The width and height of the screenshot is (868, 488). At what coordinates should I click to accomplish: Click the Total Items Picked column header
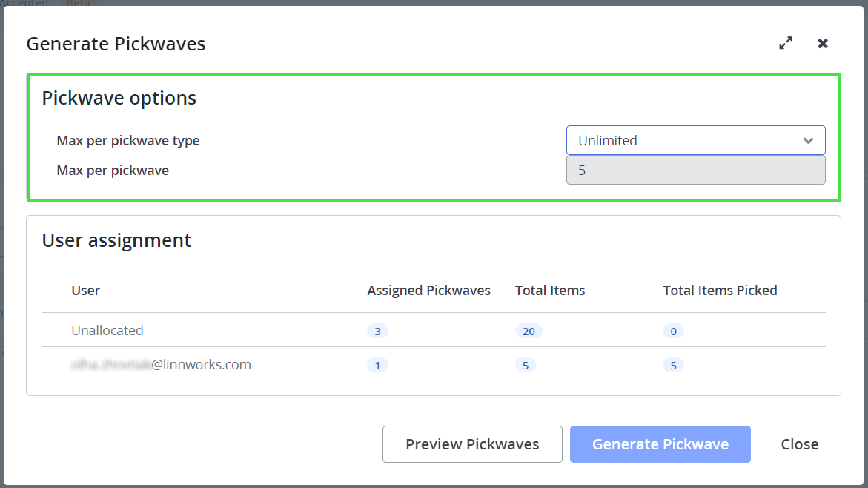click(x=720, y=291)
